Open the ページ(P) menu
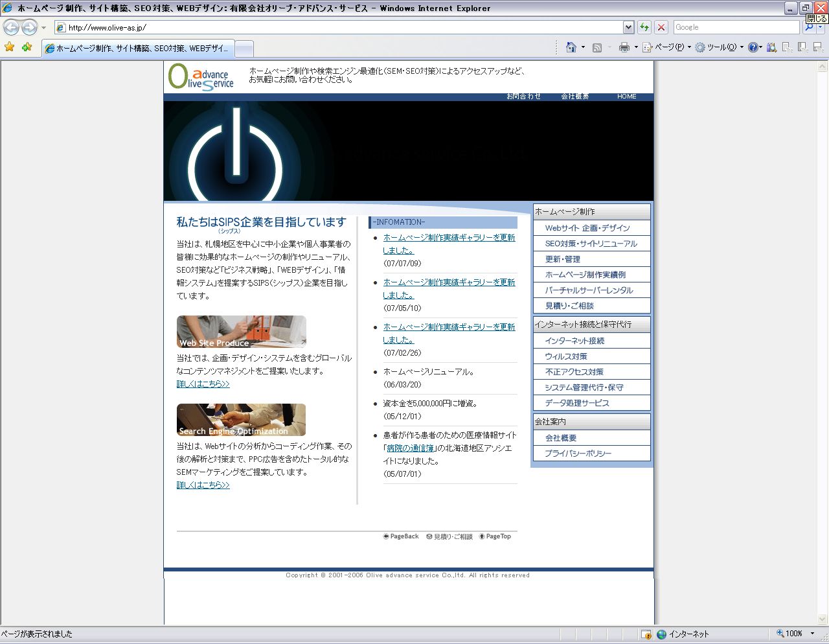Image resolution: width=829 pixels, height=644 pixels. pos(666,47)
